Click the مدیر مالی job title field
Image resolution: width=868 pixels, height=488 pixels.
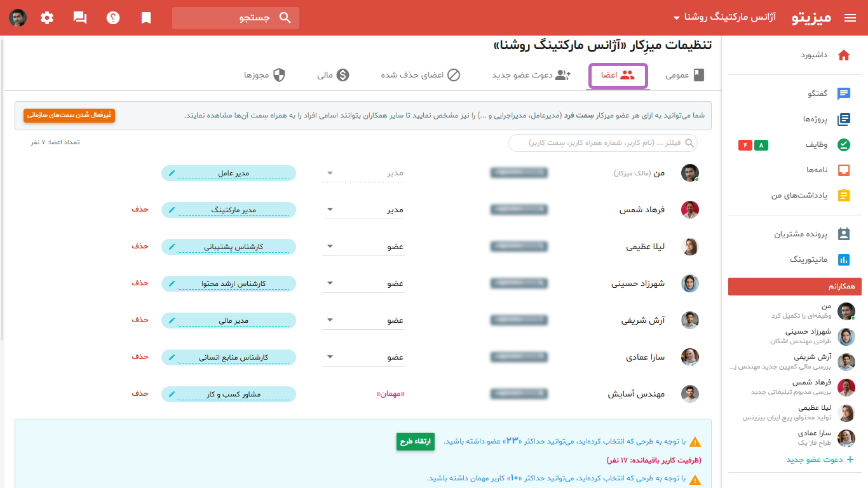[229, 320]
